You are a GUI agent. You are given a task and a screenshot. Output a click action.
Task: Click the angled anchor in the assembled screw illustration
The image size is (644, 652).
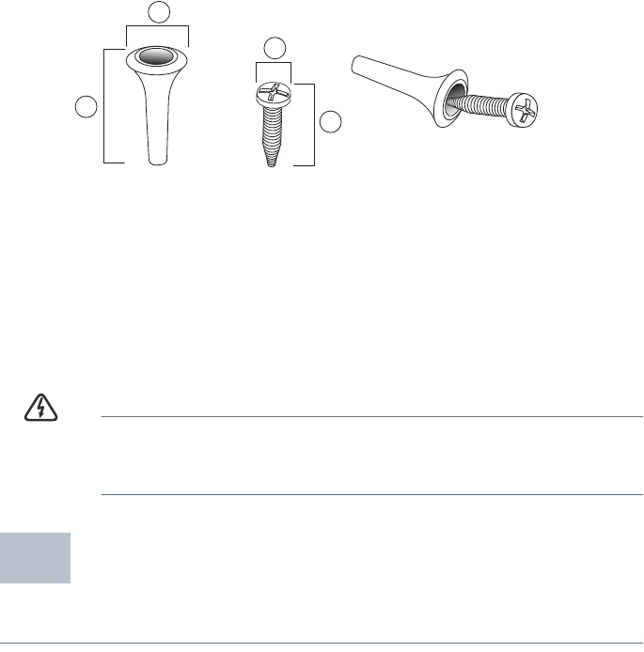410,91
